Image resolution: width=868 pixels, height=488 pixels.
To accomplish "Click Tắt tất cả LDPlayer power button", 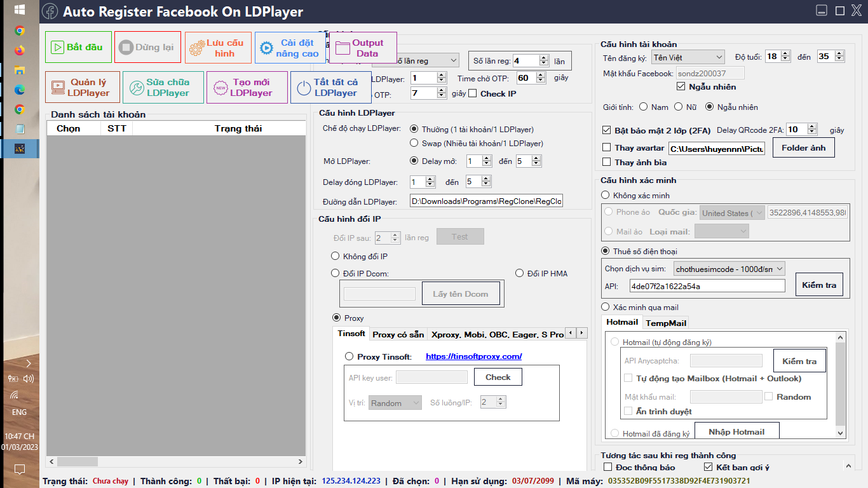I will (331, 87).
